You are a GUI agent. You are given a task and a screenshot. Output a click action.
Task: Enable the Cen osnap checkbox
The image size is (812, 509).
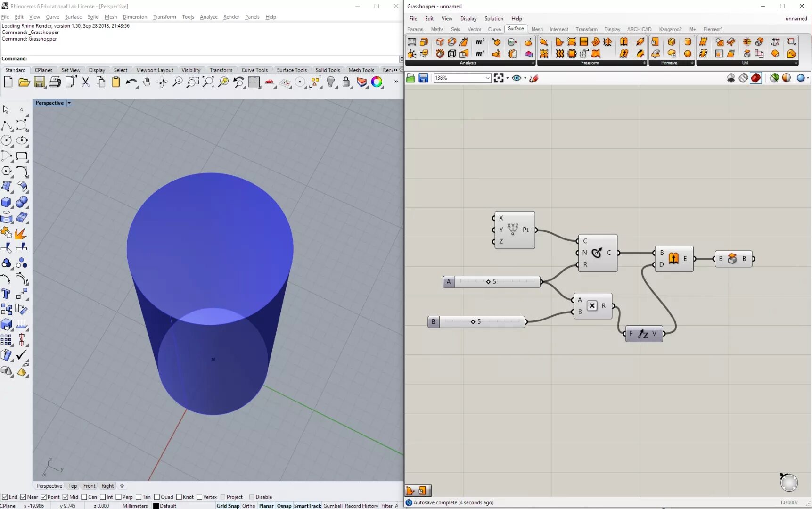pos(84,497)
